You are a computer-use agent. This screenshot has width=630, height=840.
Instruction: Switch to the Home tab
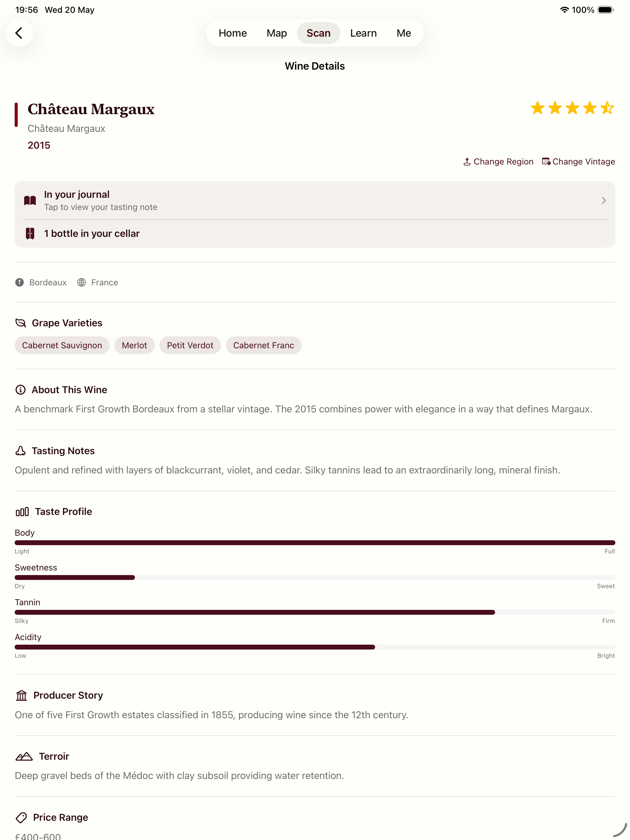232,33
